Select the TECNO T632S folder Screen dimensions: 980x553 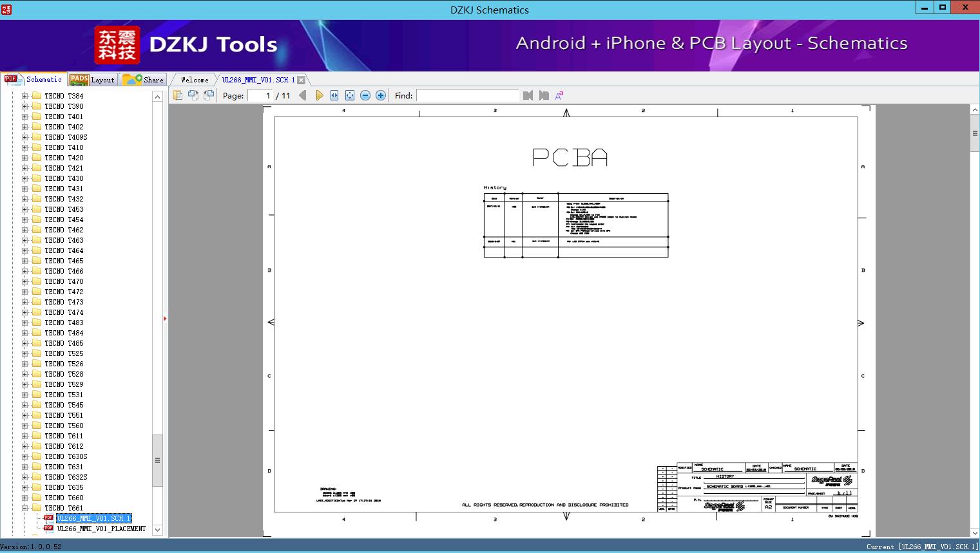click(x=66, y=477)
